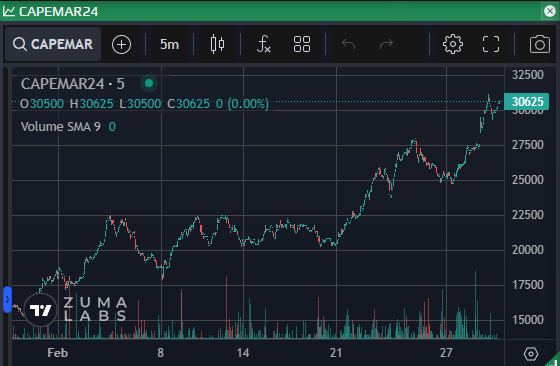
Task: Click the 15000 price axis label
Action: pyautogui.click(x=528, y=320)
